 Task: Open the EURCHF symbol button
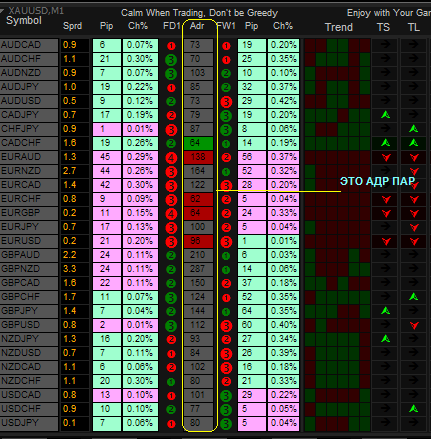click(x=29, y=199)
